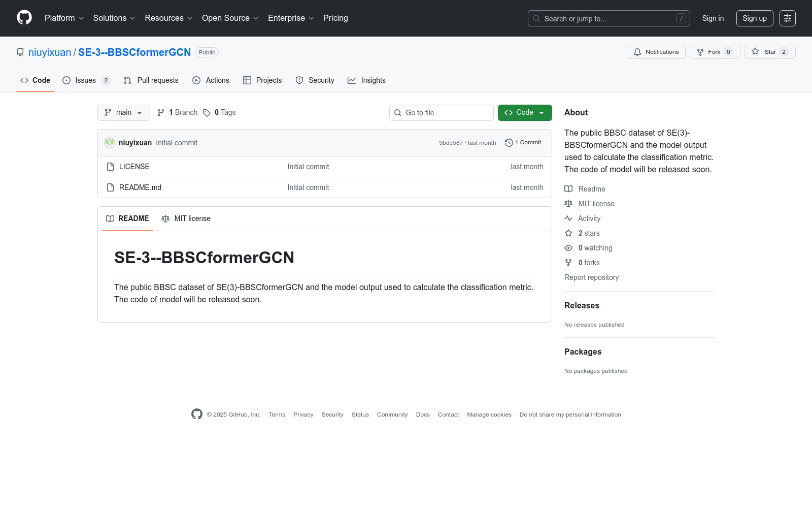Click the search magnifier icon in header

[x=536, y=18]
